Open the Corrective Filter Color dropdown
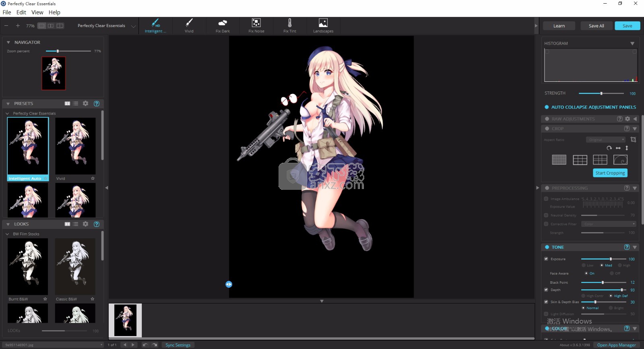This screenshot has width=644, height=349. (x=609, y=224)
